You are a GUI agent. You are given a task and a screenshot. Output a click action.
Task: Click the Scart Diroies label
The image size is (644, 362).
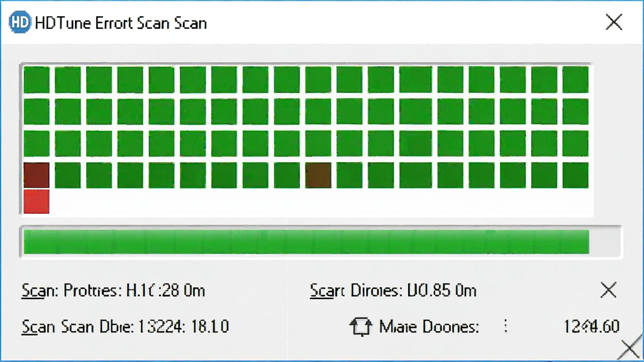pyautogui.click(x=356, y=290)
